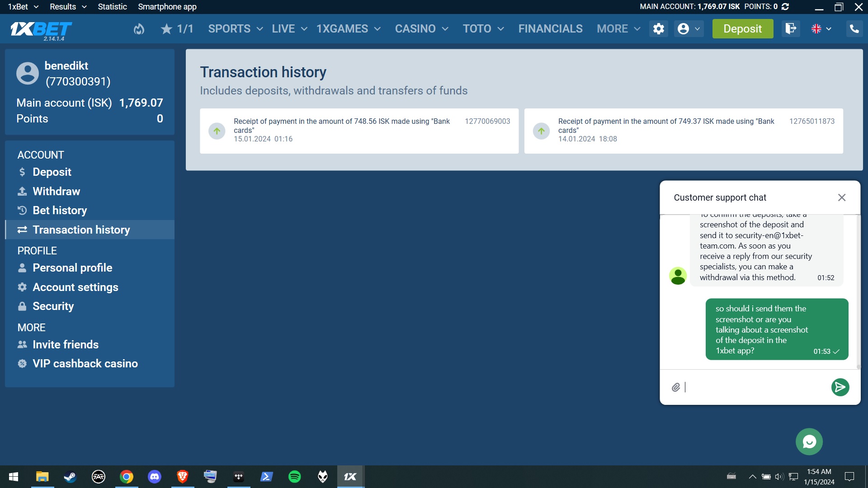Open the 748.56 ISK payment transaction
Image resolution: width=868 pixels, height=488 pixels.
(359, 131)
